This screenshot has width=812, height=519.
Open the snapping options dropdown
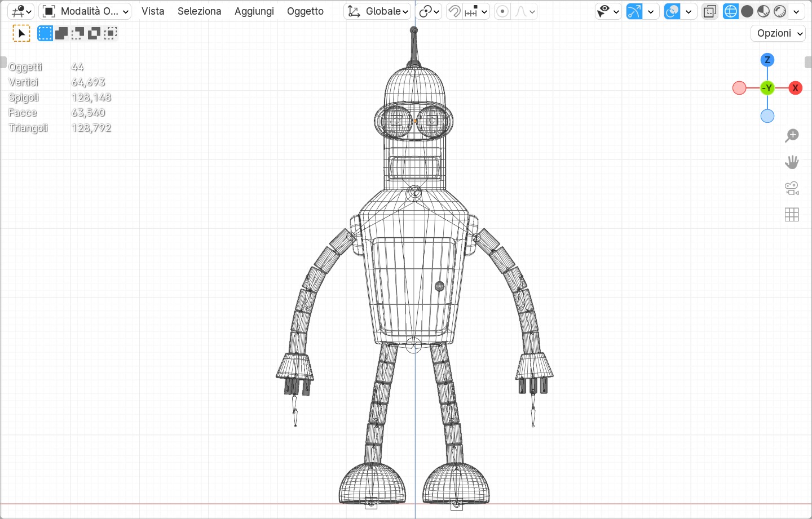(x=476, y=11)
